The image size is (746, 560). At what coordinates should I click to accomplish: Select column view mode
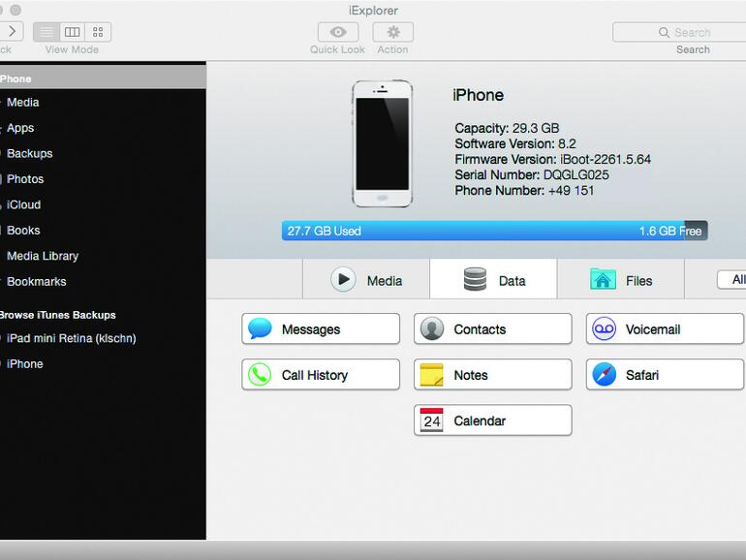73,32
